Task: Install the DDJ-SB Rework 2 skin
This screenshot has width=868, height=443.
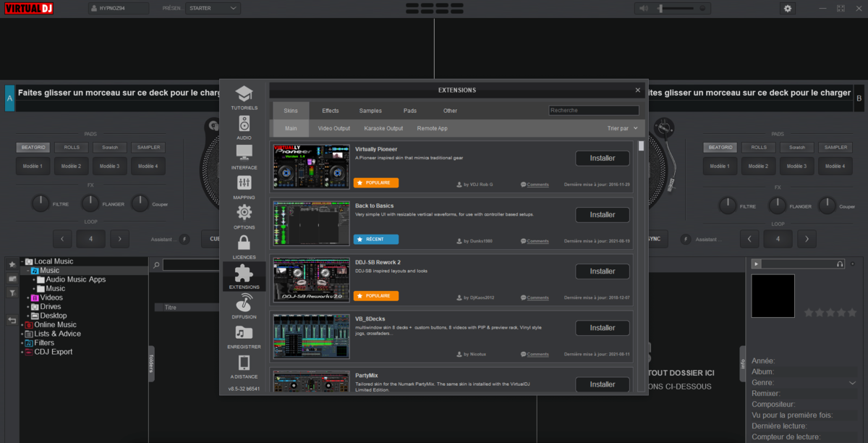Action: [603, 271]
